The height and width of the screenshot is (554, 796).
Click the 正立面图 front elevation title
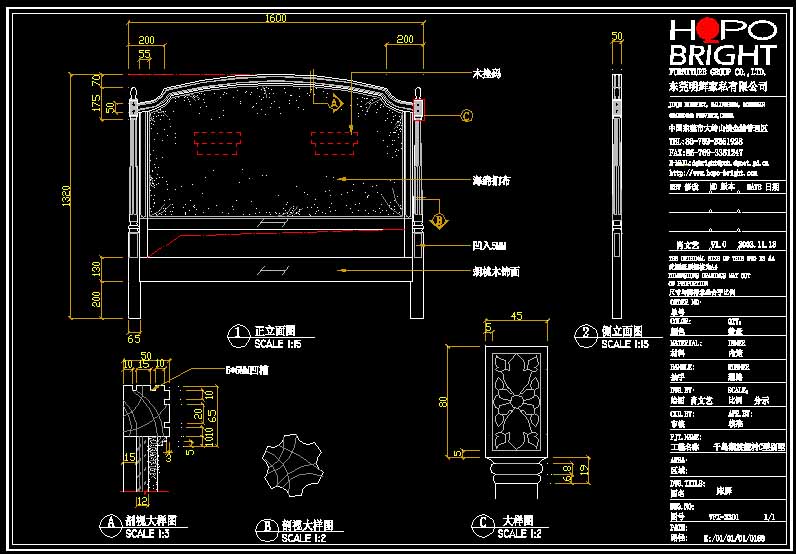tap(275, 331)
